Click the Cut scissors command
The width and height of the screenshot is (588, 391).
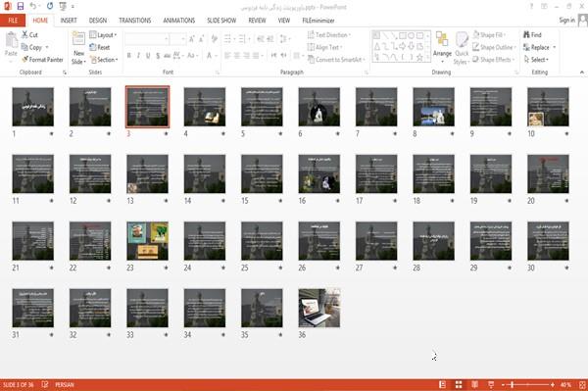click(29, 34)
